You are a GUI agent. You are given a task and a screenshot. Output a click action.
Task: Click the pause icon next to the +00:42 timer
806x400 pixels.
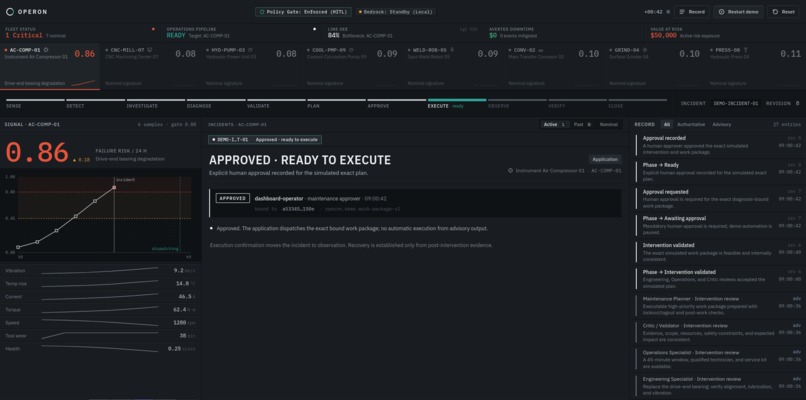667,11
